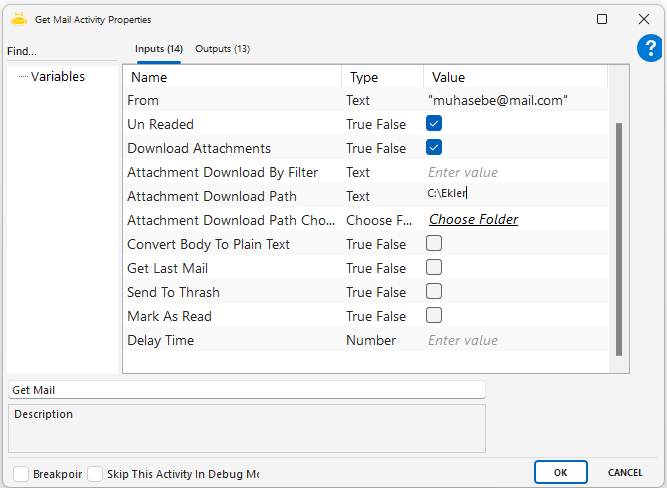Click the blue help question mark icon
Screen dimensions: 667x488
(649, 49)
